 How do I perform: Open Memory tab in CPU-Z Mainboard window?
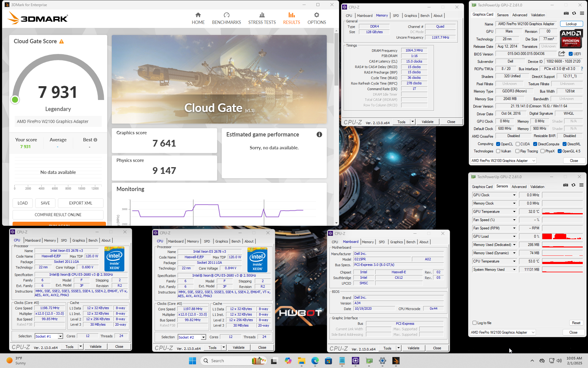367,242
